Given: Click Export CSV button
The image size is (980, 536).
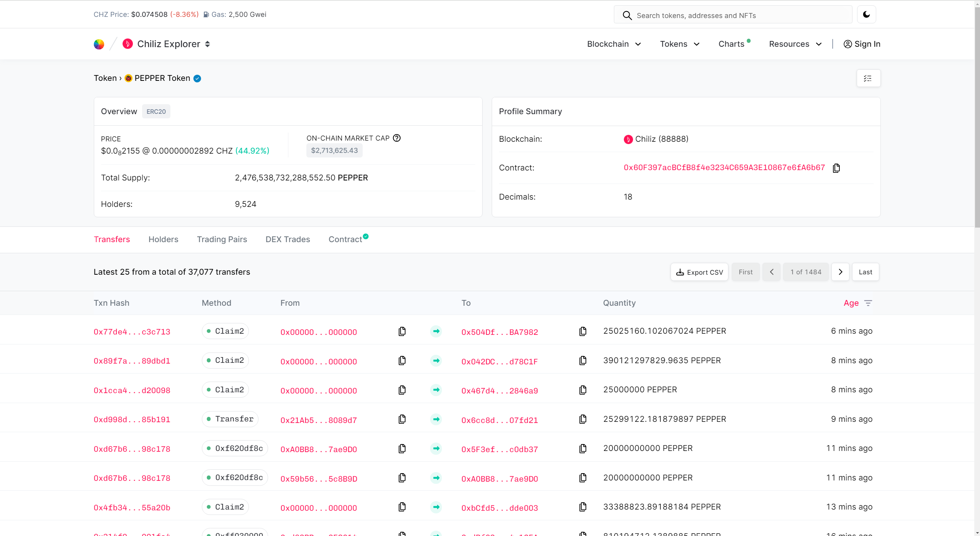Looking at the screenshot, I should point(699,272).
